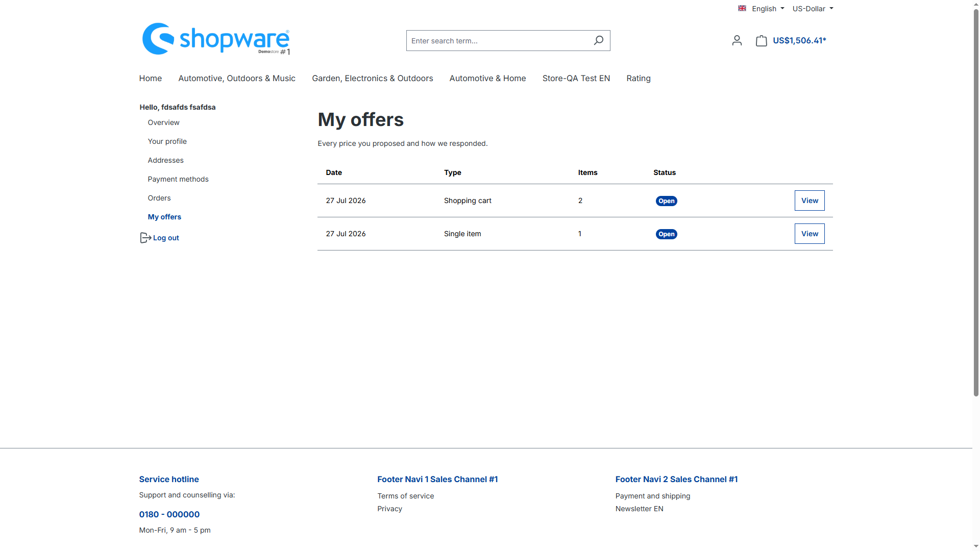Open Payment methods page
Screen dimensions: 980x551
(x=178, y=179)
